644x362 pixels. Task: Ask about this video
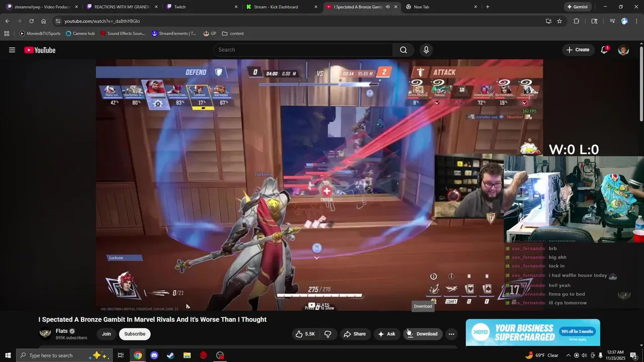click(386, 334)
